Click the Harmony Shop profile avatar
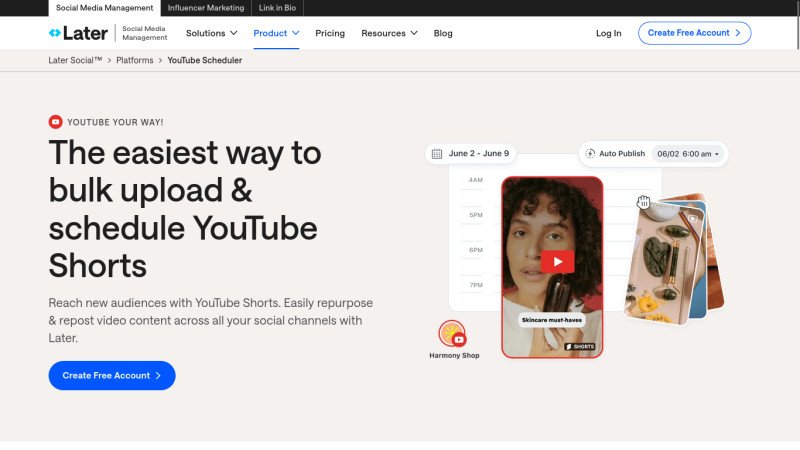Image resolution: width=800 pixels, height=450 pixels. pyautogui.click(x=453, y=334)
